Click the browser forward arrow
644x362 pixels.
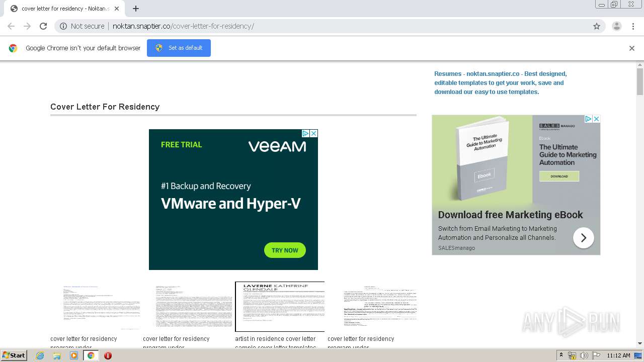27,26
